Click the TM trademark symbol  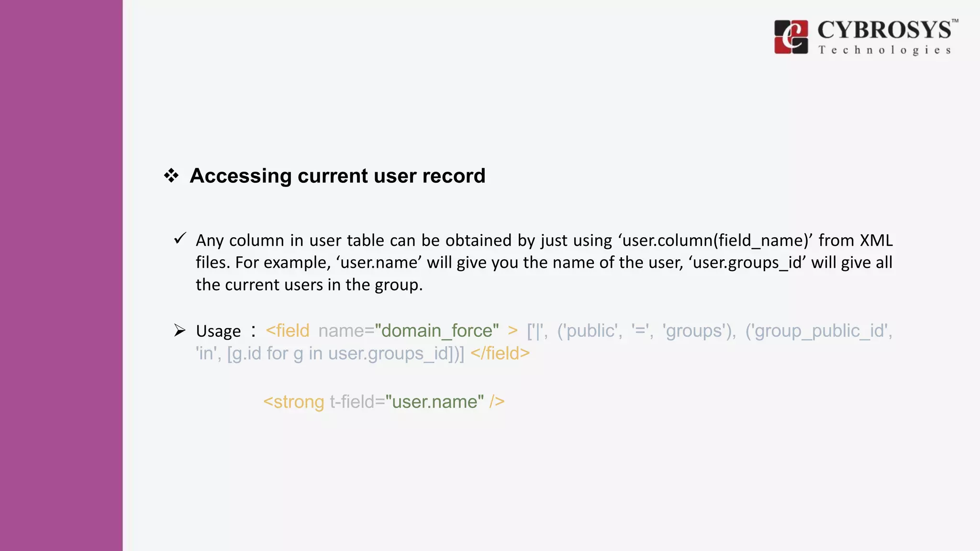click(955, 21)
